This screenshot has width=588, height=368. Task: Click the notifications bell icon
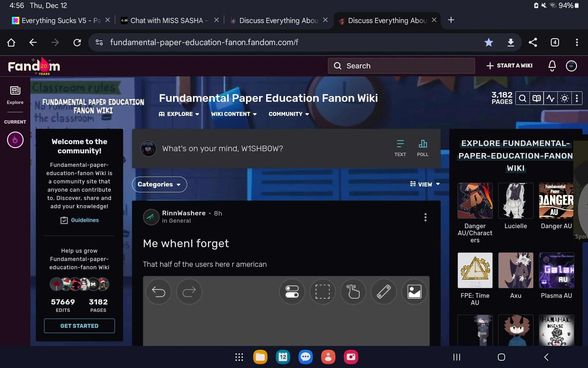[552, 66]
